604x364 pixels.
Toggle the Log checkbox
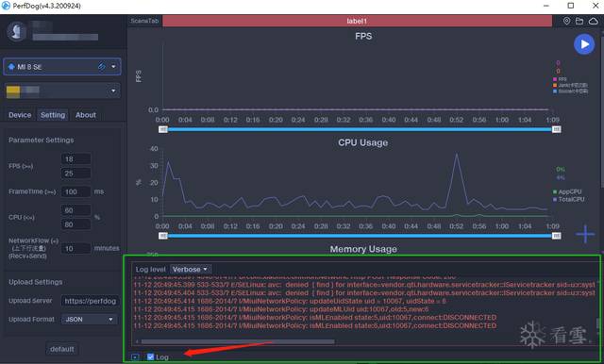click(151, 356)
